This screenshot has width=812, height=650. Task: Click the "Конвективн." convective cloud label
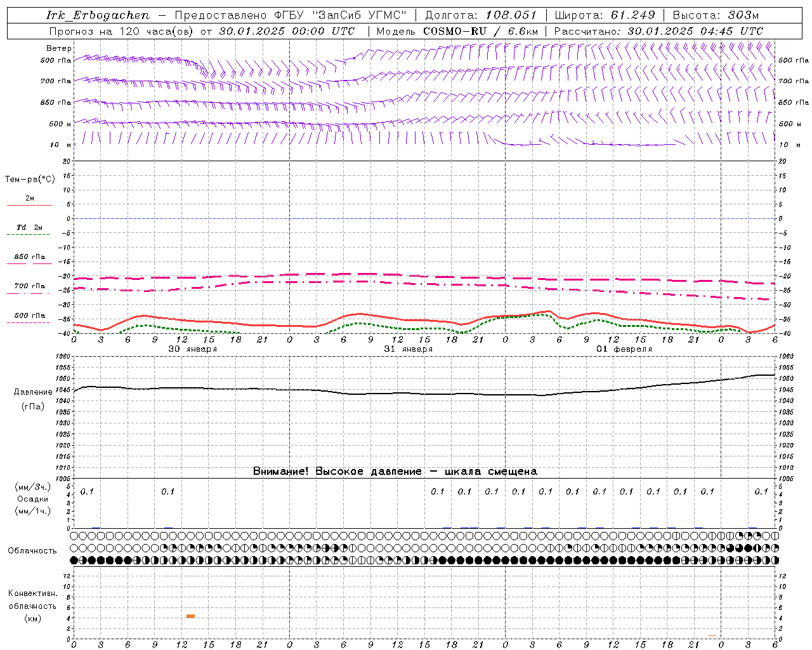(x=33, y=594)
